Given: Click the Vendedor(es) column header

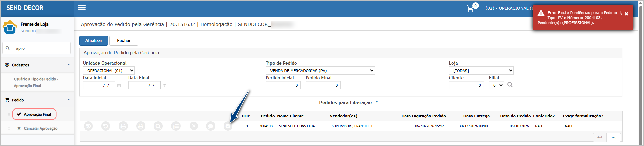Looking at the screenshot, I should click(x=343, y=116).
